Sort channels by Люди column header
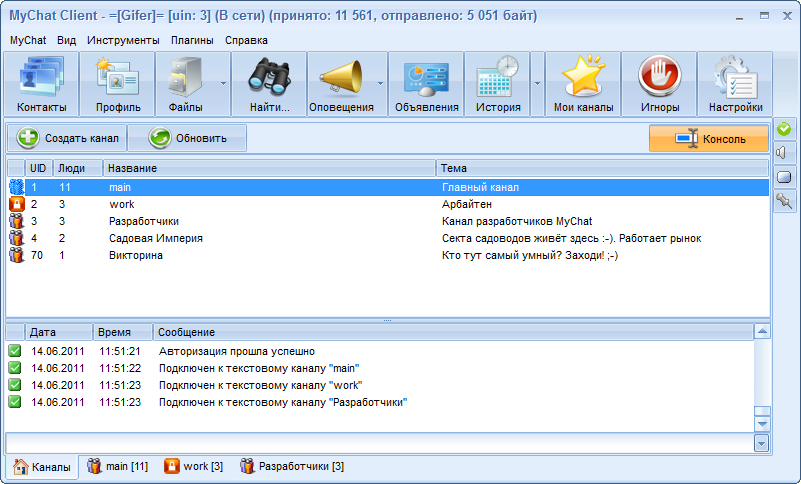Screen dimensions: 801x484 click(x=78, y=168)
